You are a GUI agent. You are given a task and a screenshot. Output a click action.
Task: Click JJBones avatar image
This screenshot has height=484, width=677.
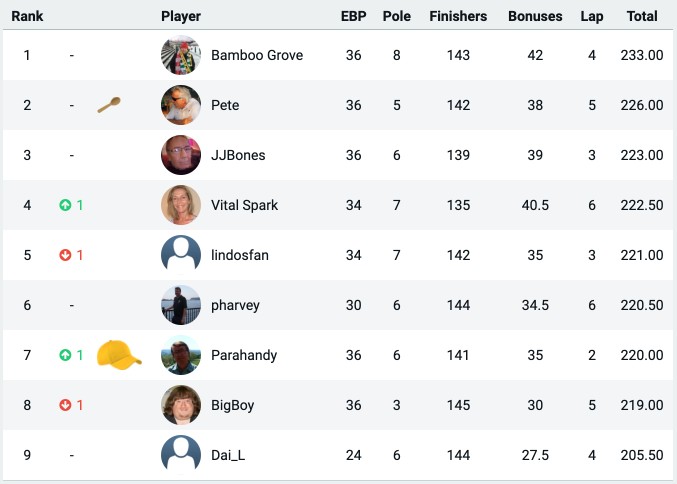tap(181, 155)
